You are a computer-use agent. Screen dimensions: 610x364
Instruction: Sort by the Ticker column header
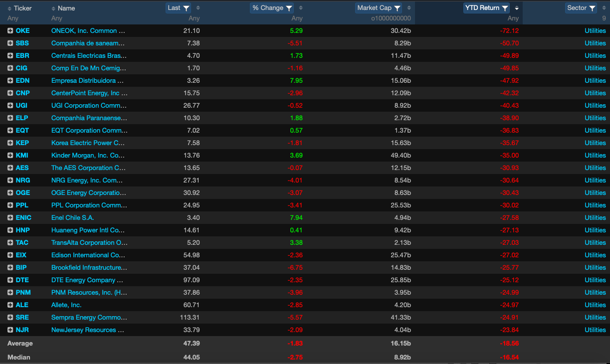(x=19, y=8)
